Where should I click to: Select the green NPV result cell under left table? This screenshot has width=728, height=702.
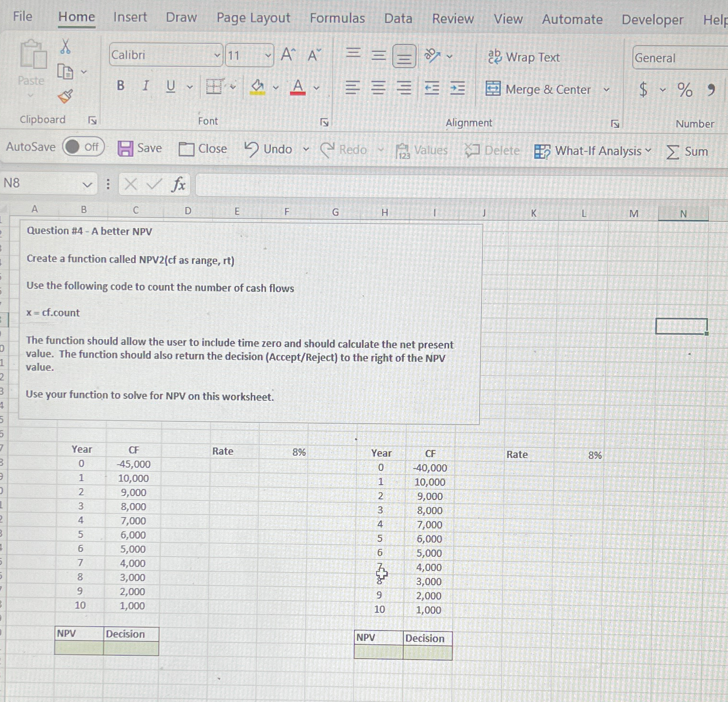pos(79,648)
